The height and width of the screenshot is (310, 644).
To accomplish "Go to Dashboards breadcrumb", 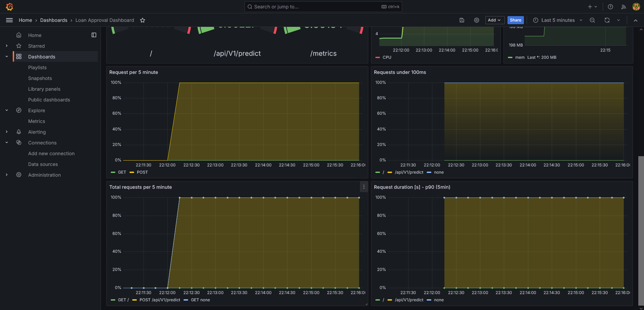I will pyautogui.click(x=54, y=20).
